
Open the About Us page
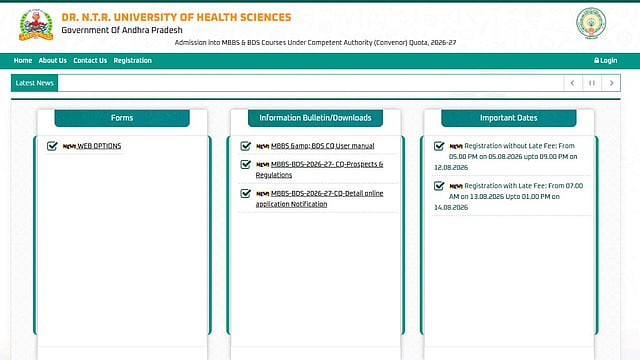(x=53, y=60)
